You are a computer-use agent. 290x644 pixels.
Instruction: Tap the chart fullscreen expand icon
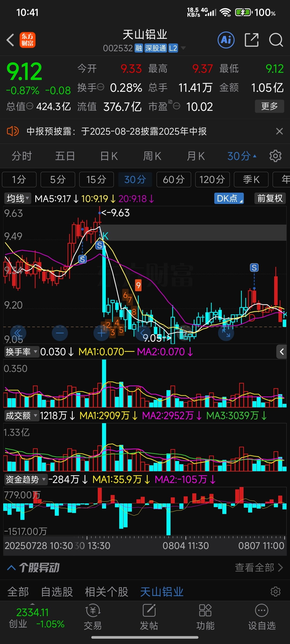pyautogui.click(x=226, y=333)
